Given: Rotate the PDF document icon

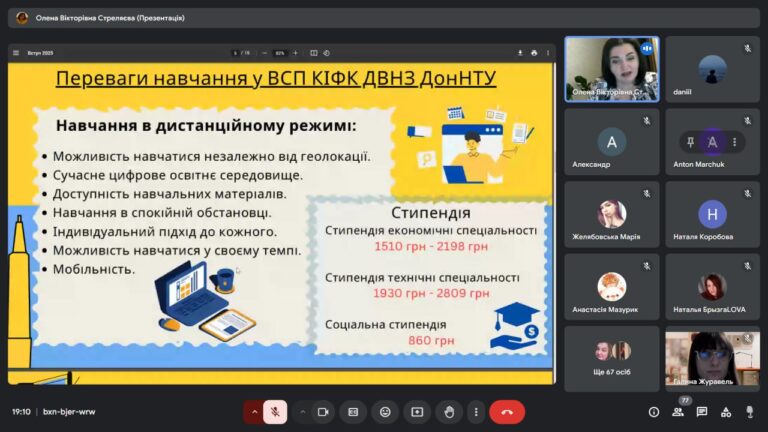Looking at the screenshot, I should (327, 53).
